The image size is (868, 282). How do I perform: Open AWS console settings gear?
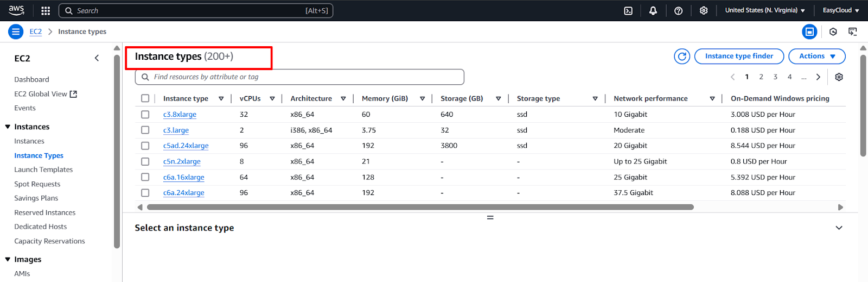click(704, 10)
